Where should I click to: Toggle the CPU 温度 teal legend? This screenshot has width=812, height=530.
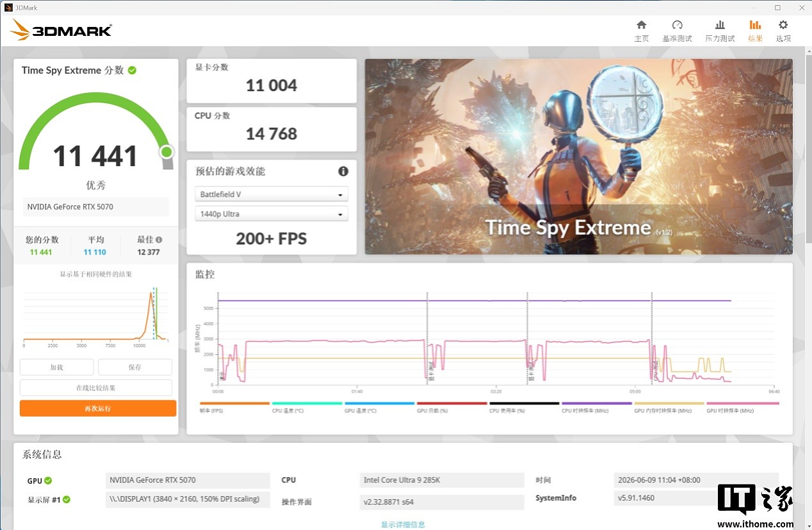click(307, 407)
